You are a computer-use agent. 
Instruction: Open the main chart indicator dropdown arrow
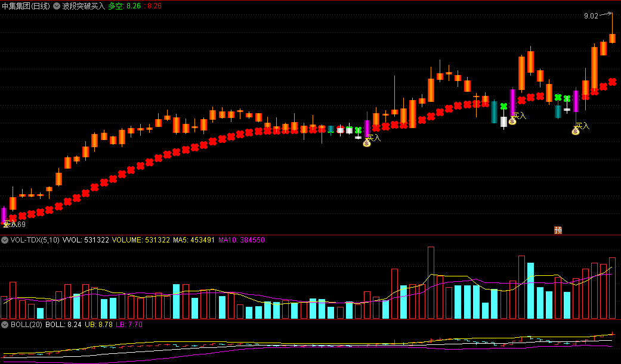tap(57, 6)
